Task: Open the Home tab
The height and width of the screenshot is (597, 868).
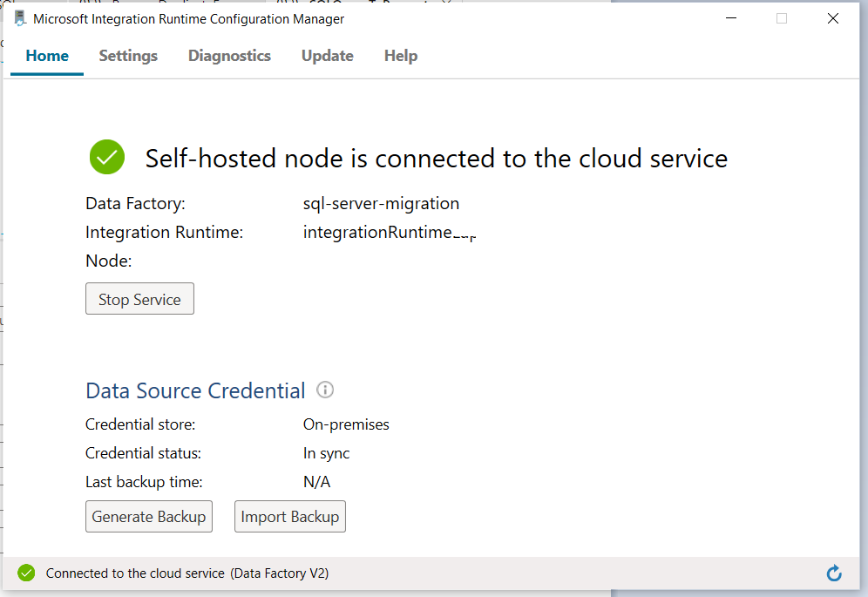Action: [x=47, y=56]
